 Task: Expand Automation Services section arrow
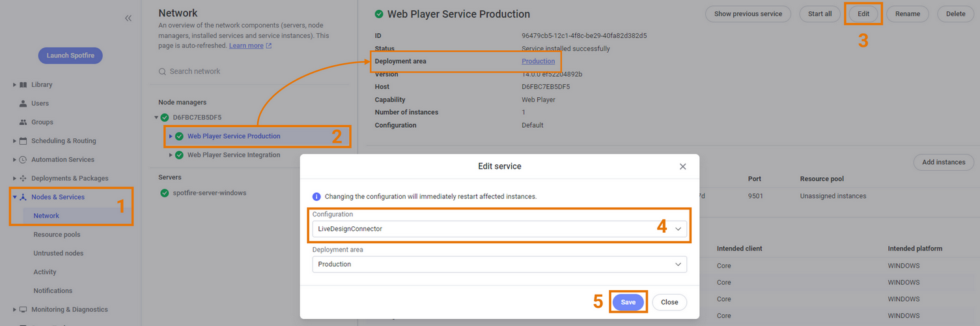click(14, 160)
